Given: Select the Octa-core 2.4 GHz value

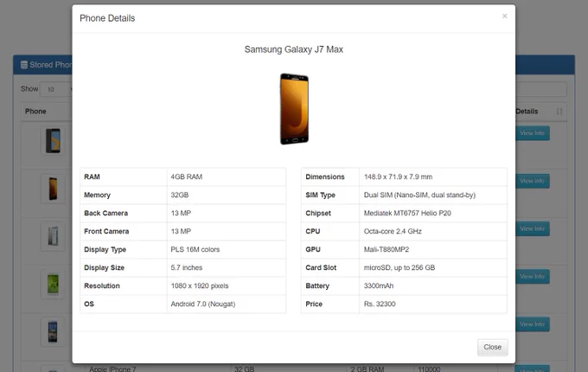Looking at the screenshot, I should [393, 231].
